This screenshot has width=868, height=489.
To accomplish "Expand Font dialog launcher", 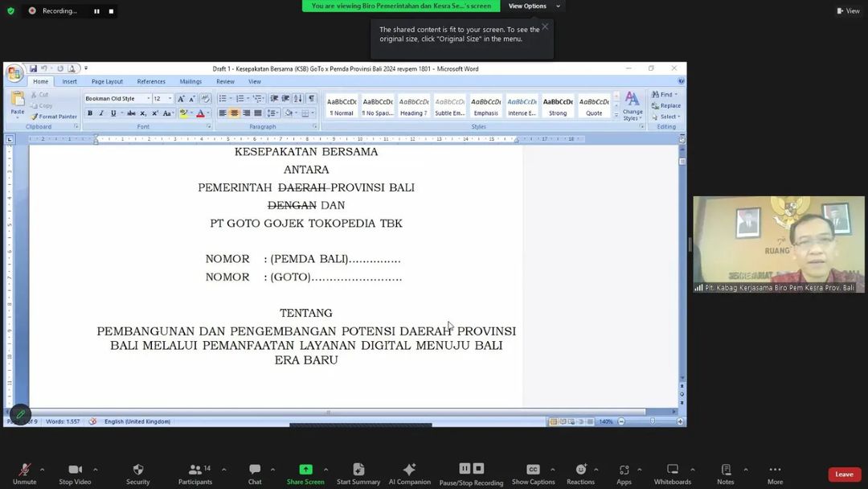I will (209, 127).
